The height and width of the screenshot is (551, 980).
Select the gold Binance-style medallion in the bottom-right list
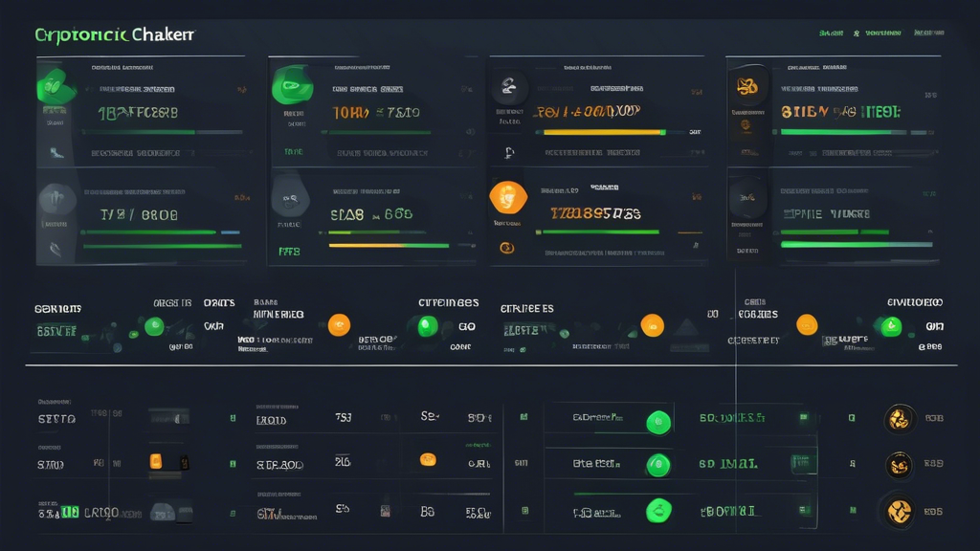(x=900, y=510)
